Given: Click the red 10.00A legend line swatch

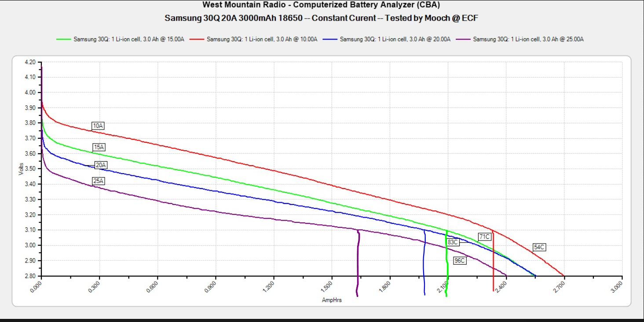Looking at the screenshot, I should click(x=197, y=39).
